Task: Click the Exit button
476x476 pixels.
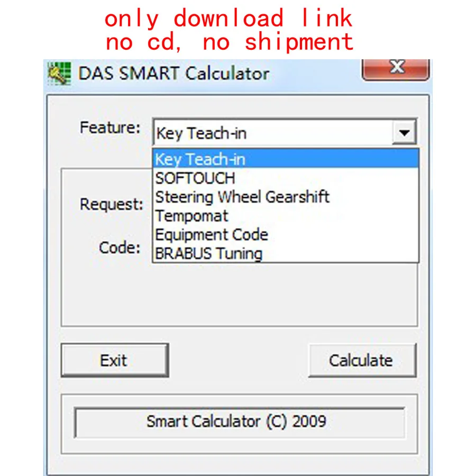Action: (x=115, y=360)
